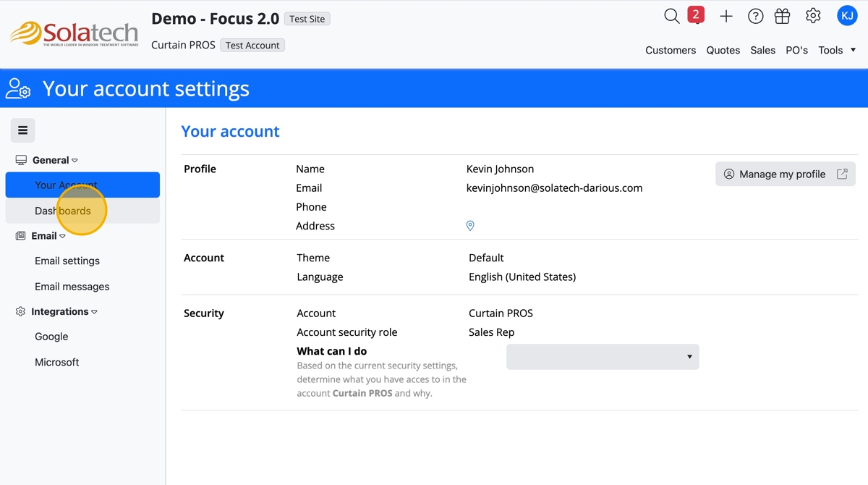868x485 pixels.
Task: Open the What can I do dropdown
Action: 603,357
